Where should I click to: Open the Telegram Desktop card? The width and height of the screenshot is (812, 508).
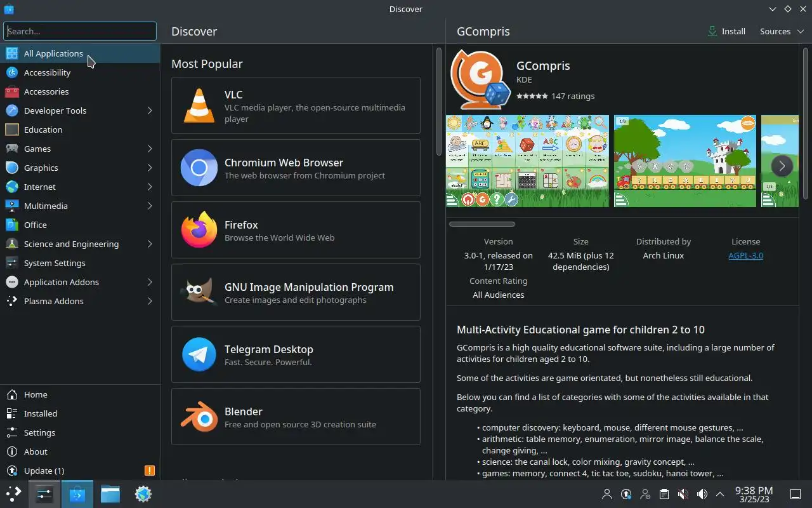(296, 354)
